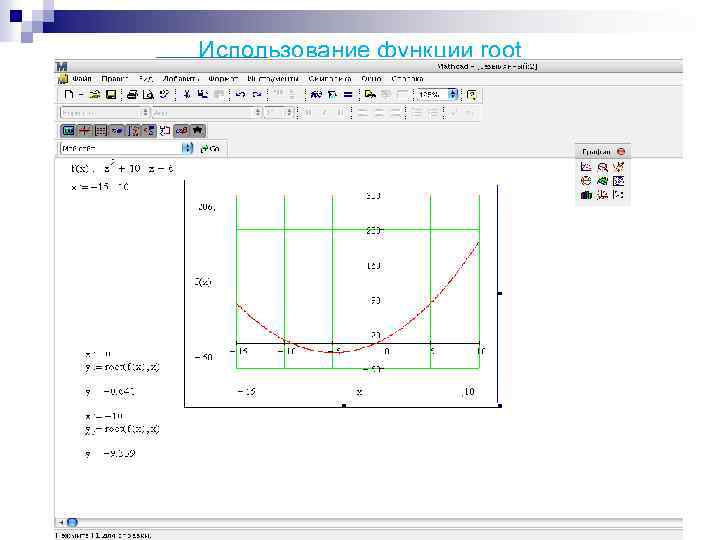
Task: Toggle the Programming palette button
Action: pos(165,131)
